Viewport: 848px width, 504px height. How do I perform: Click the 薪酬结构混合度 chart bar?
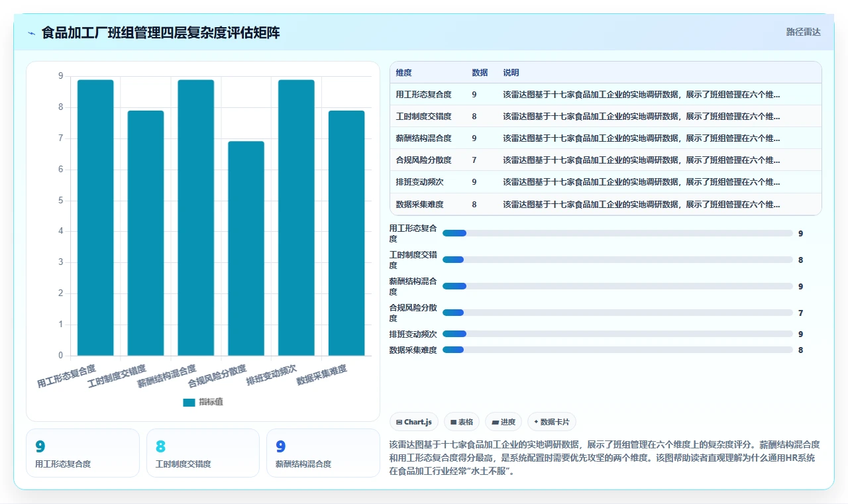(x=196, y=218)
